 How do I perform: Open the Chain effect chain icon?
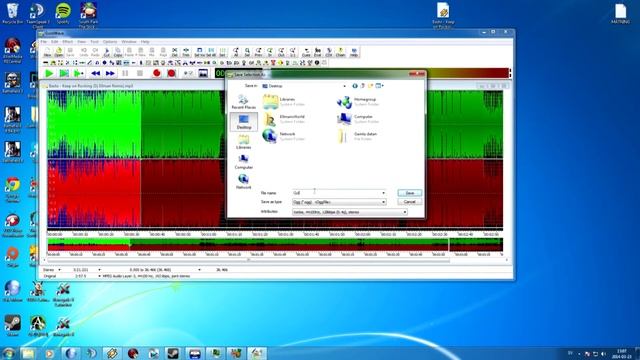(x=340, y=52)
